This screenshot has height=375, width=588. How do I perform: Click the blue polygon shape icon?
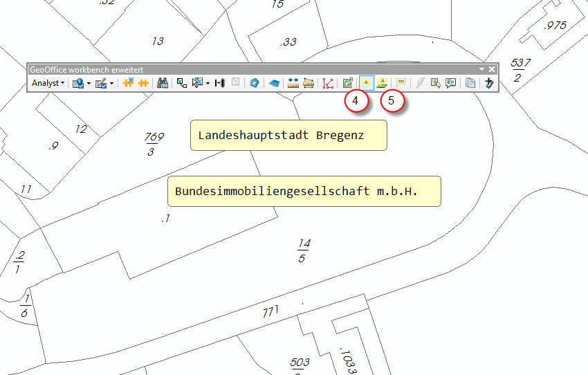coord(255,83)
